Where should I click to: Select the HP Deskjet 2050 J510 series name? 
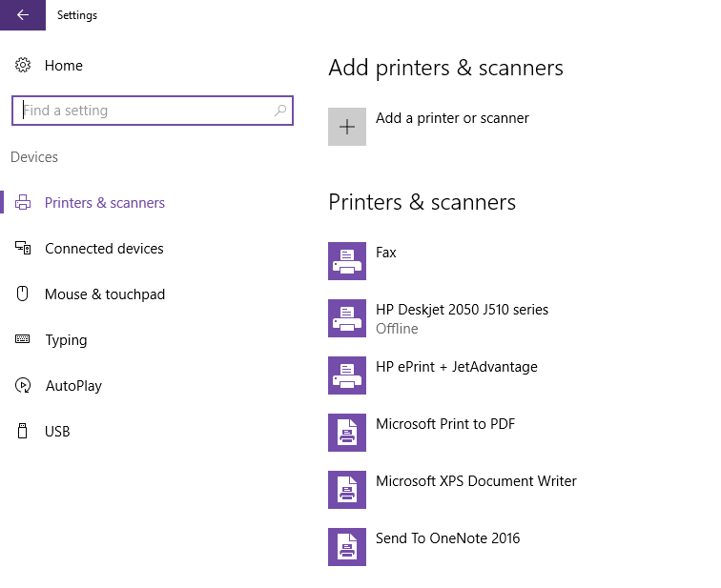[x=462, y=310]
